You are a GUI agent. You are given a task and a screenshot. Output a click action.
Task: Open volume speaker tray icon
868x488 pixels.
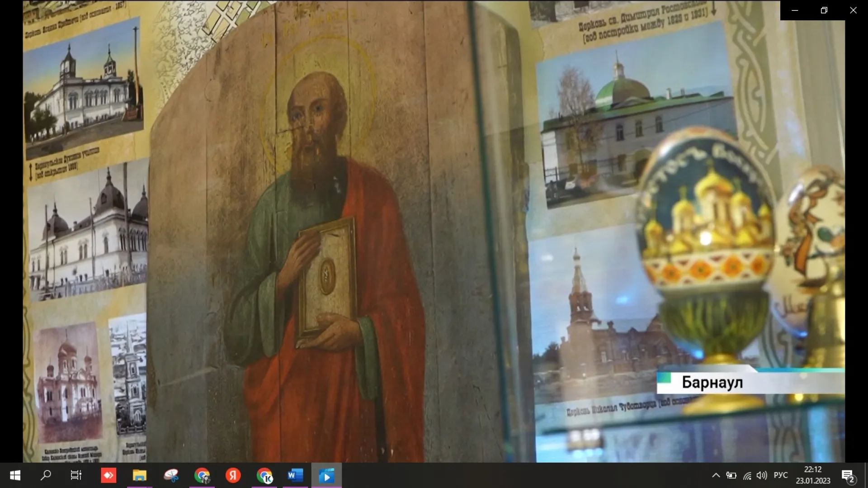762,475
